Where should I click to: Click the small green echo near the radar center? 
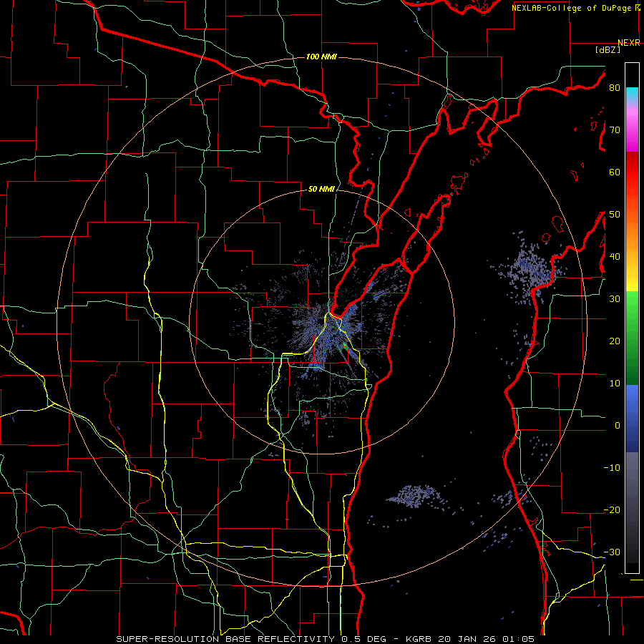click(345, 347)
